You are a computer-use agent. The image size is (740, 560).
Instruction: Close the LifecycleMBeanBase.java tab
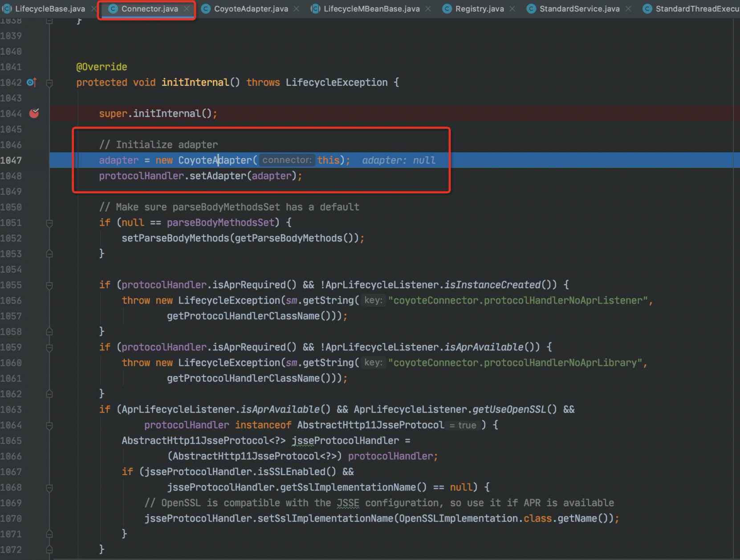click(428, 8)
